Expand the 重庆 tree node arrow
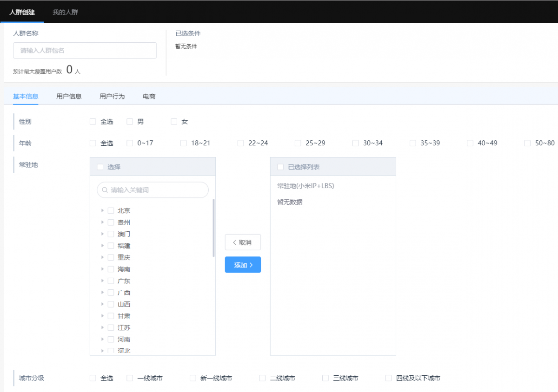This screenshot has height=392, width=558. [102, 257]
